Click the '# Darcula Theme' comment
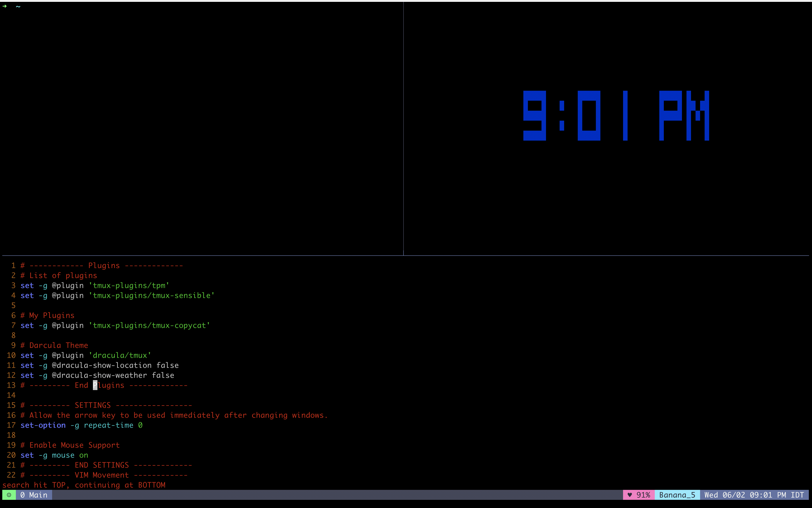 [x=54, y=345]
